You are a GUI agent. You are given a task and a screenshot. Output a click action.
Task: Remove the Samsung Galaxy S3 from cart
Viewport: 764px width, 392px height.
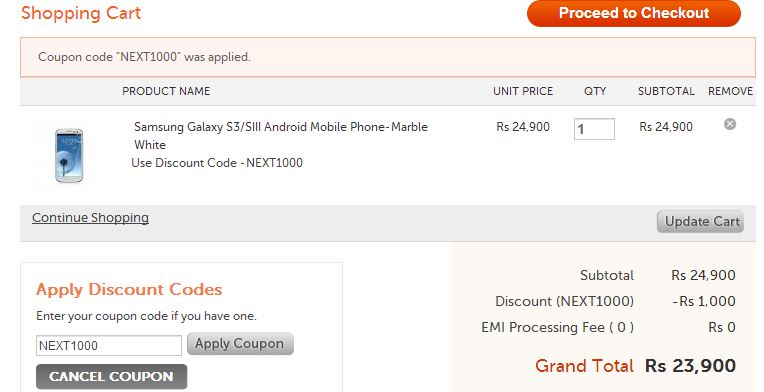coord(729,124)
